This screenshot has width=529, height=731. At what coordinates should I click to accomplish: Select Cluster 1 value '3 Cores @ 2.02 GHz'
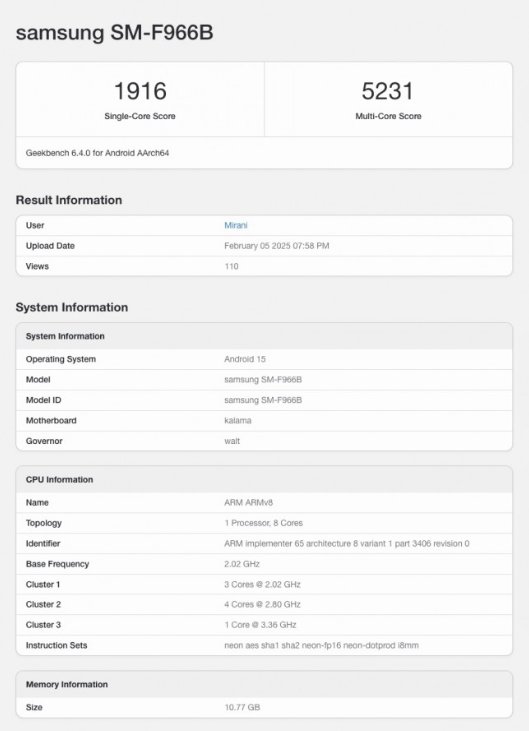tap(262, 584)
